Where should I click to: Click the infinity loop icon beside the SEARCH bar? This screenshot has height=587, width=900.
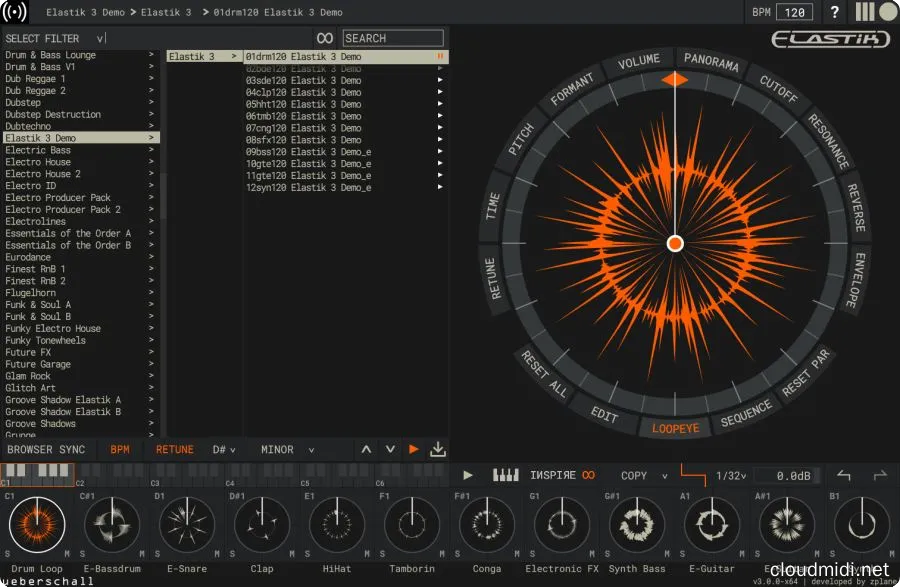pos(324,37)
